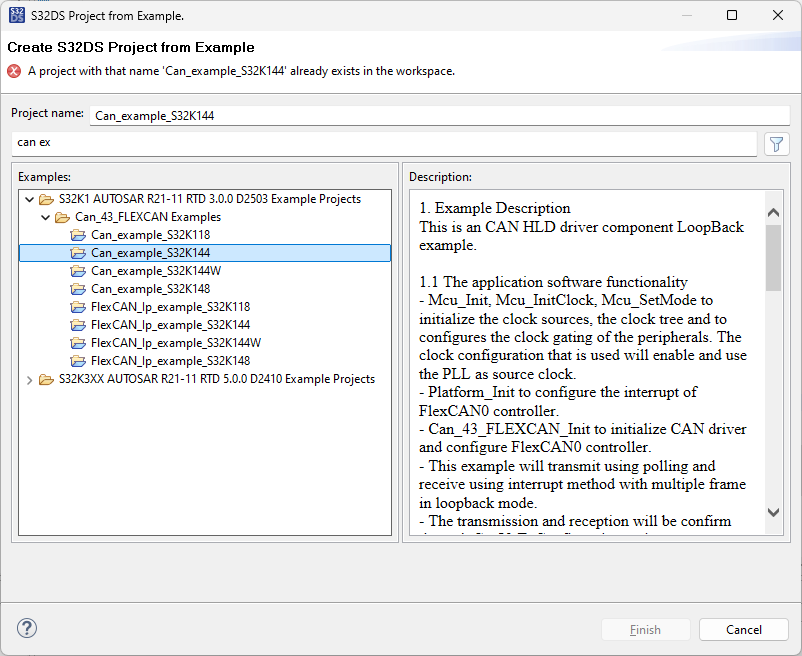Click the help question mark icon
Image resolution: width=802 pixels, height=656 pixels.
tap(26, 628)
